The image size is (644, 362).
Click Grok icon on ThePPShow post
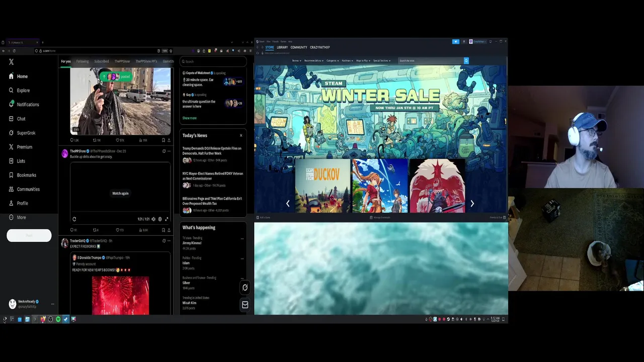[164, 151]
